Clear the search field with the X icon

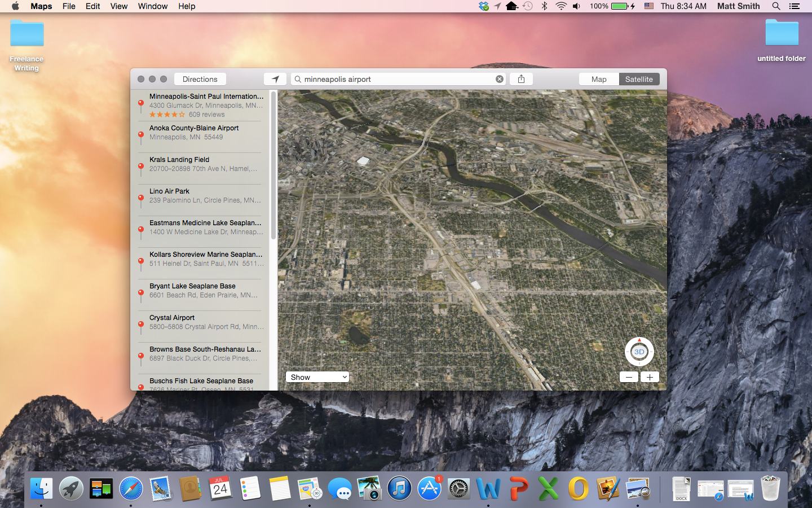pos(499,79)
